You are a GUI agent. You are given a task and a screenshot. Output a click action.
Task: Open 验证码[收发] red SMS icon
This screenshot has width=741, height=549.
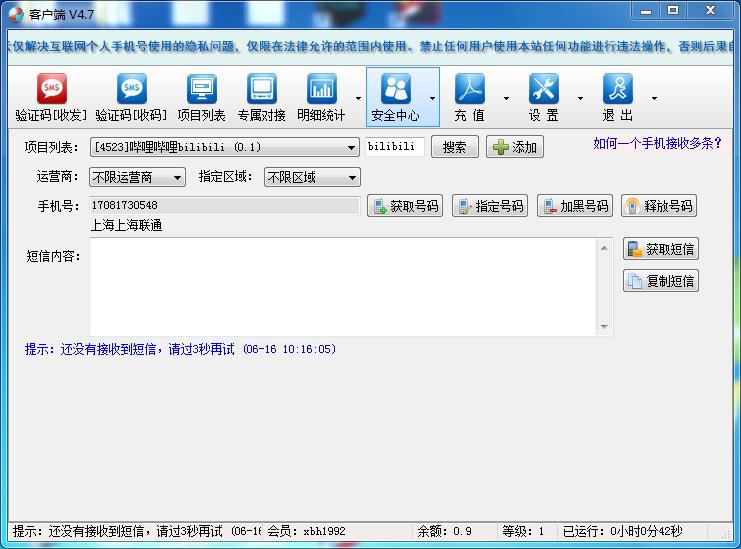pyautogui.click(x=52, y=88)
